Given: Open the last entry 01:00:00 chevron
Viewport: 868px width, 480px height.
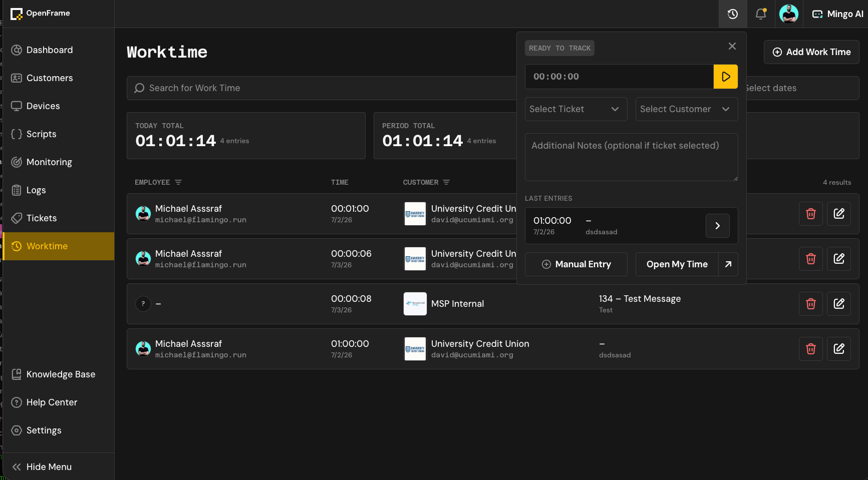Looking at the screenshot, I should click(717, 226).
